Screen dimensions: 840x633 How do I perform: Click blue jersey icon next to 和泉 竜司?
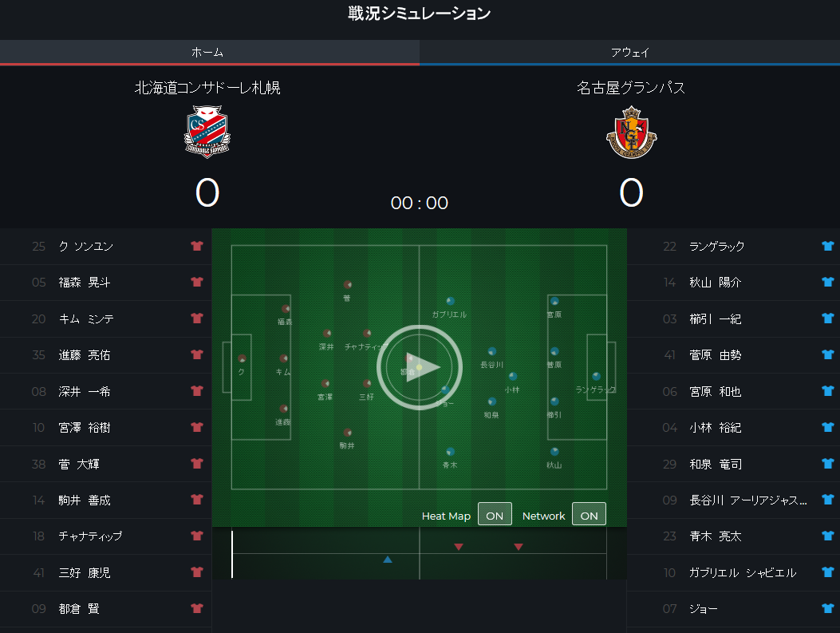pos(828,464)
